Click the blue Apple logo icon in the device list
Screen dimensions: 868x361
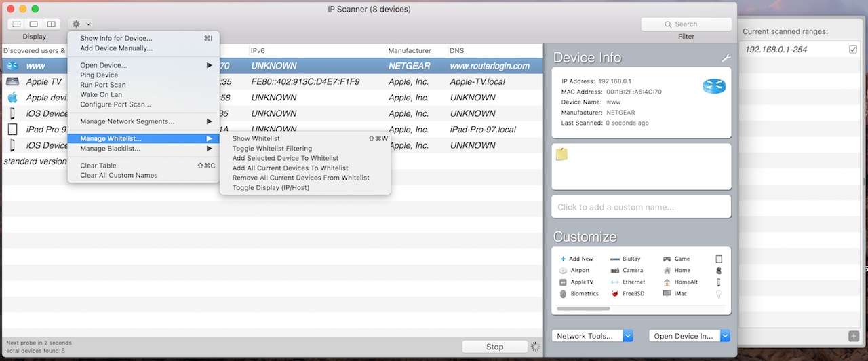pos(12,98)
